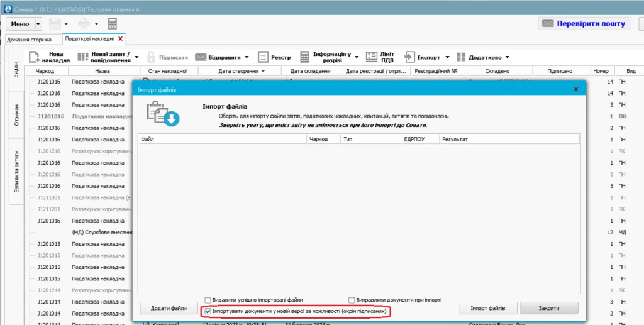The height and width of the screenshot is (325, 644).
Task: Expand Інформація у розрізі dropdown arrow
Action: [x=357, y=57]
